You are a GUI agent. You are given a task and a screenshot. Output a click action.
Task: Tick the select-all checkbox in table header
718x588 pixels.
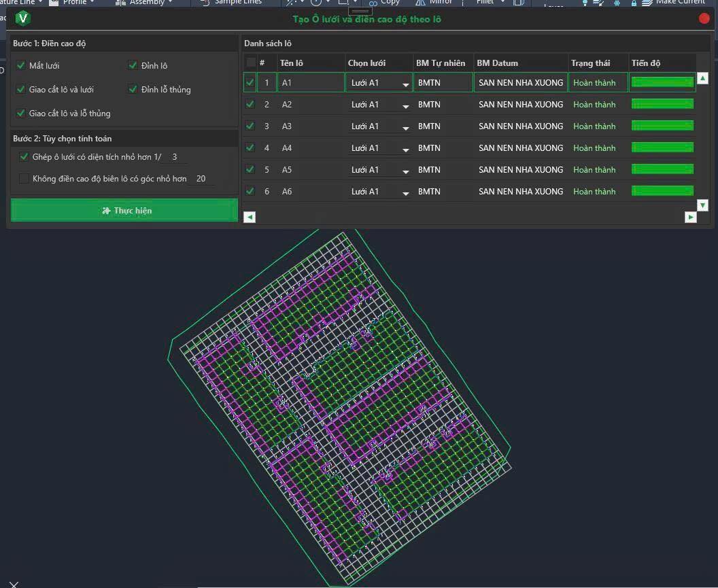[250, 63]
